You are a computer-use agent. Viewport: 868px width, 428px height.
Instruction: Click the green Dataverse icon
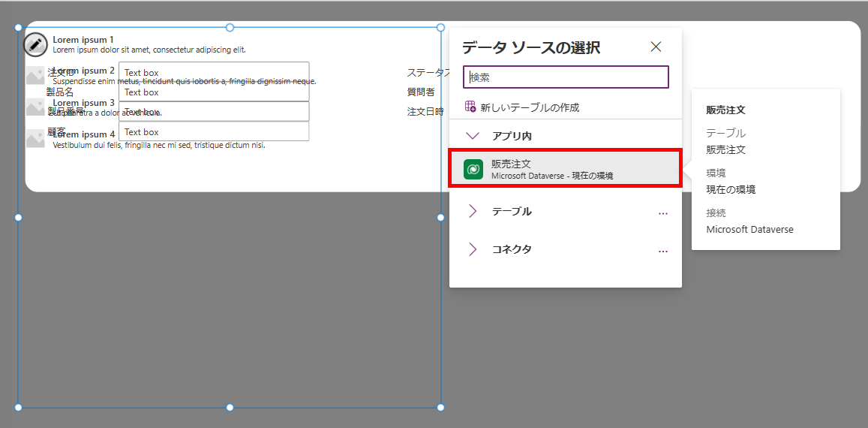[x=473, y=169]
